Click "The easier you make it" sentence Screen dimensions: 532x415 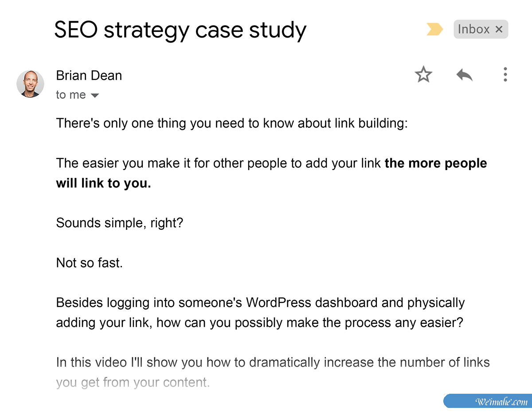click(x=218, y=163)
